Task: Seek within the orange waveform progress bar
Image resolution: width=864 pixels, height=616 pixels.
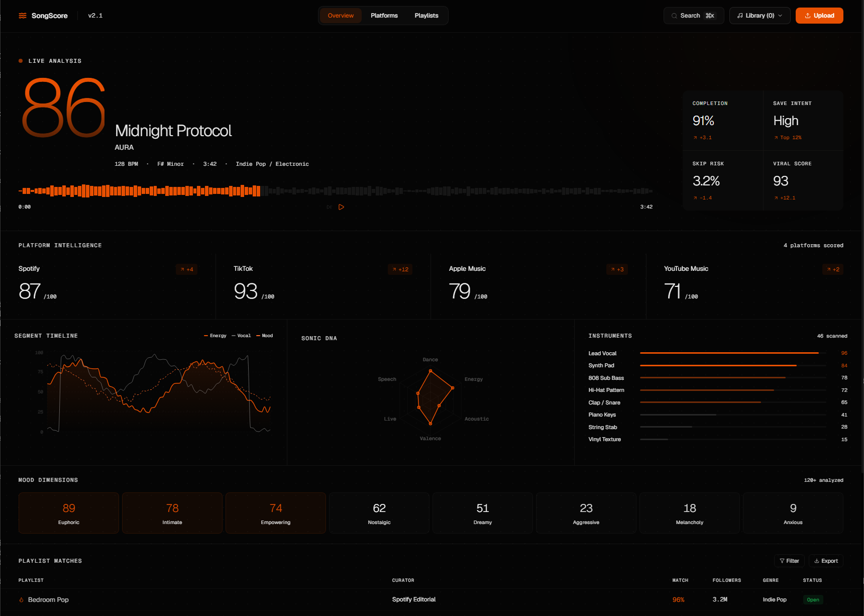Action: click(140, 191)
